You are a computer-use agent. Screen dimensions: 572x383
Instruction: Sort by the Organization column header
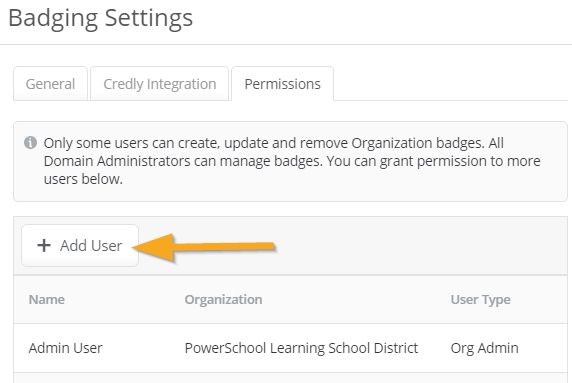223,299
